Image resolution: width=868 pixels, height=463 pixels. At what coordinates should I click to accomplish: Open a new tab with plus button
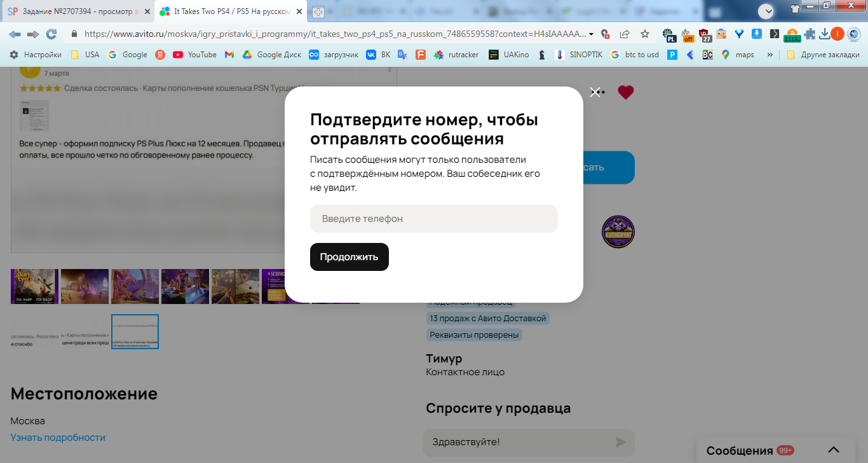click(318, 12)
